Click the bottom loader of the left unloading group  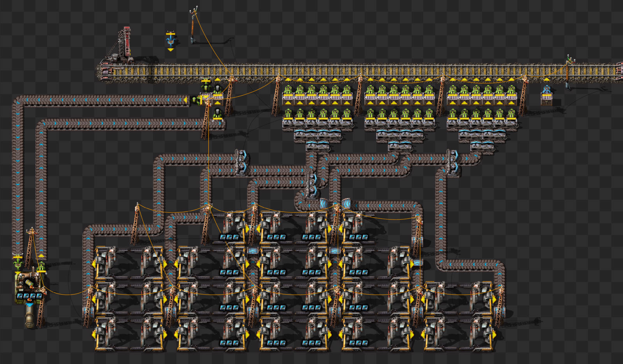point(318,147)
